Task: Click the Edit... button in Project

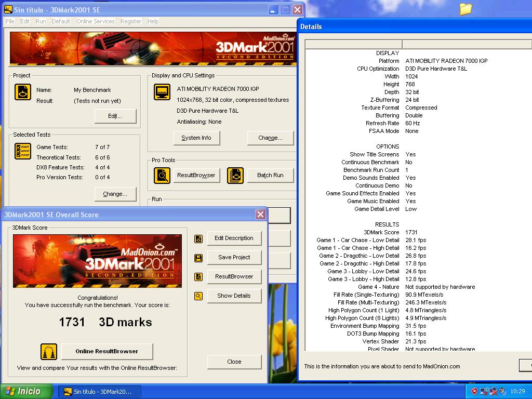Action: point(115,116)
